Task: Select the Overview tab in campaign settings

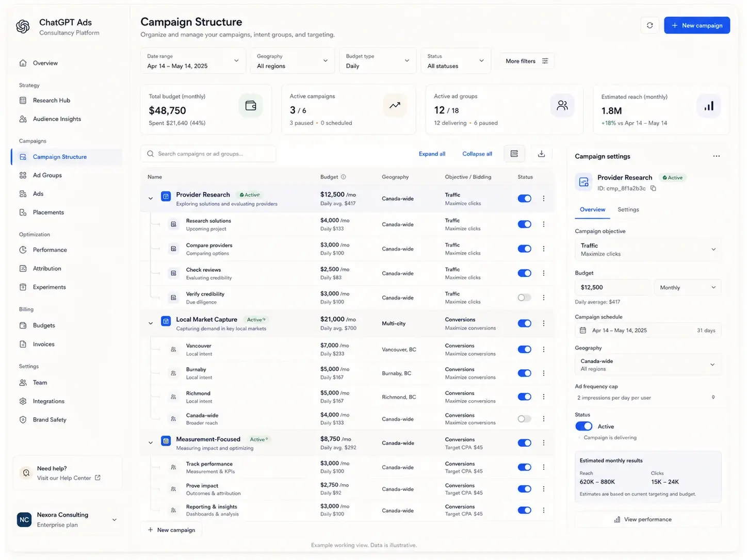Action: point(592,209)
